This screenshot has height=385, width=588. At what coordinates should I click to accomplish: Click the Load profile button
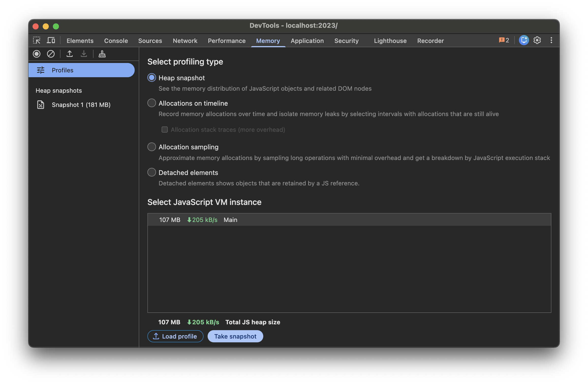175,336
